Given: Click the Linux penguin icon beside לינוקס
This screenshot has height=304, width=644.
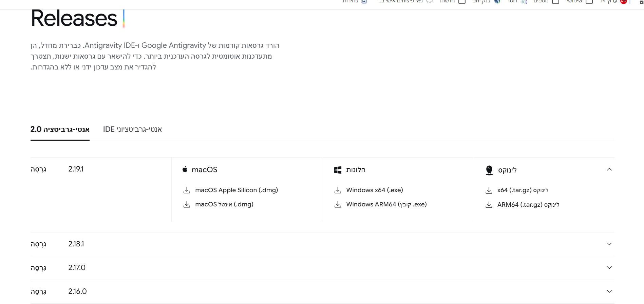Looking at the screenshot, I should [489, 170].
